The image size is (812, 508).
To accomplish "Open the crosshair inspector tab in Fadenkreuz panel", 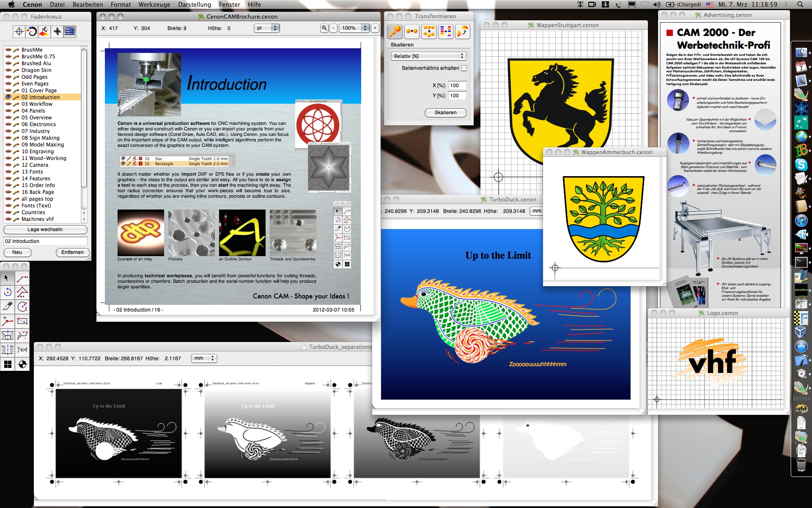I will pos(19,31).
